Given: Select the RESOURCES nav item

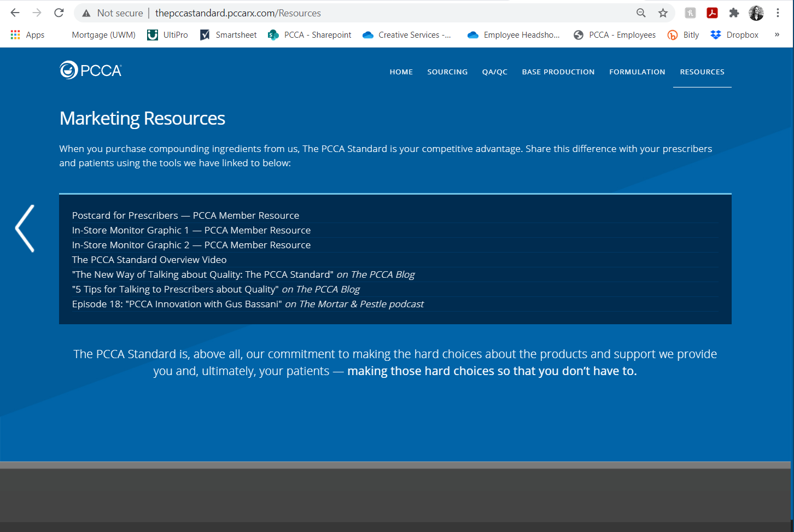Looking at the screenshot, I should pyautogui.click(x=702, y=72).
